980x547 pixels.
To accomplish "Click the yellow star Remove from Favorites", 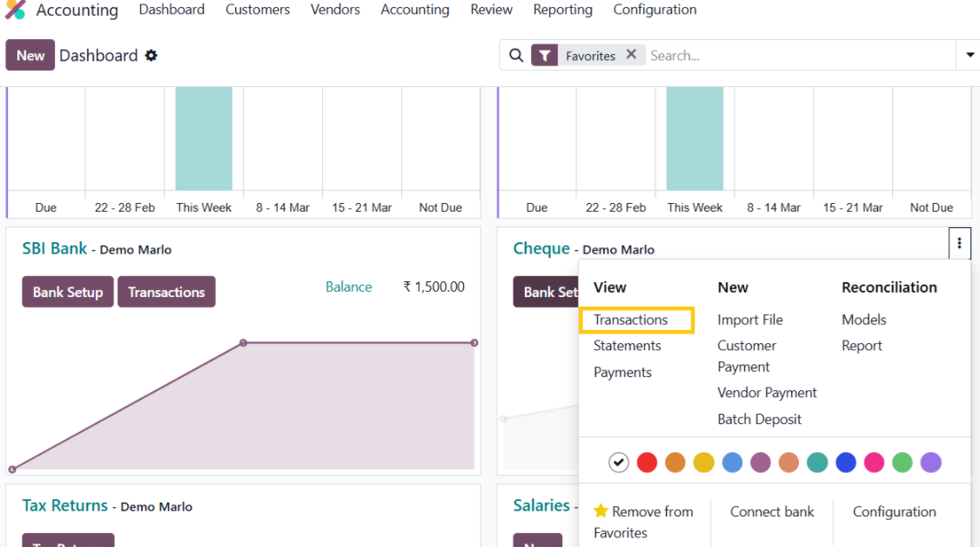I will pyautogui.click(x=601, y=511).
